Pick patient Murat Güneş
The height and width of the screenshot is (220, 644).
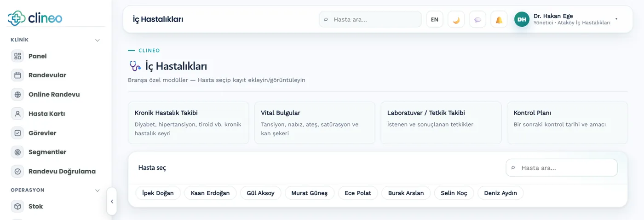tap(310, 193)
